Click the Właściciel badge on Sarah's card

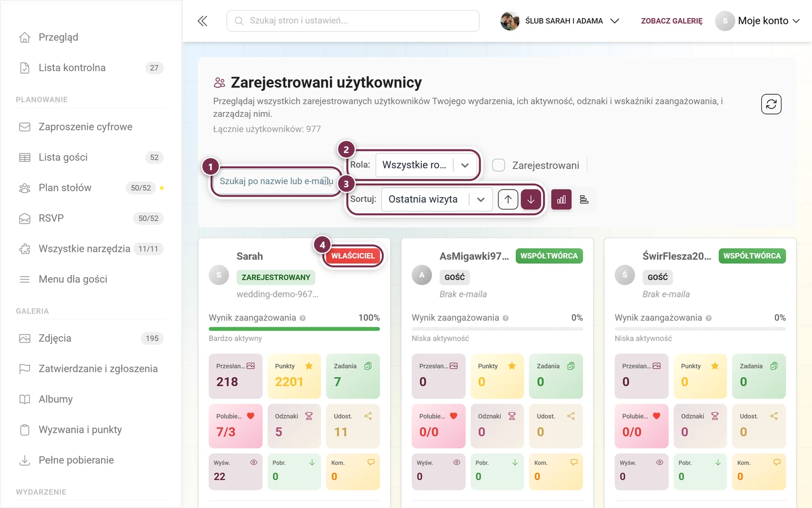(353, 256)
